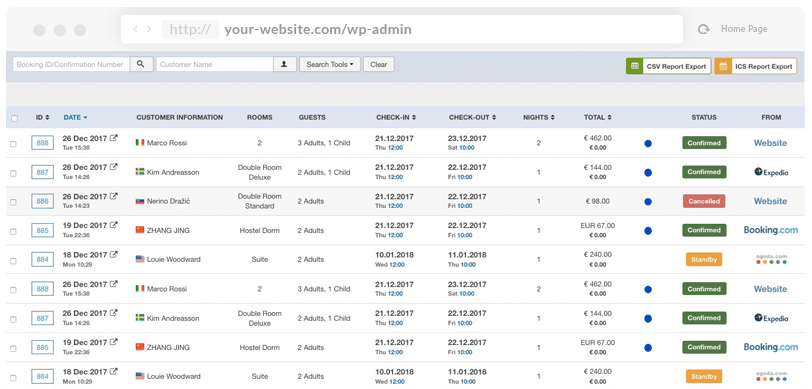Click the red Cancelled status badge

704,201
